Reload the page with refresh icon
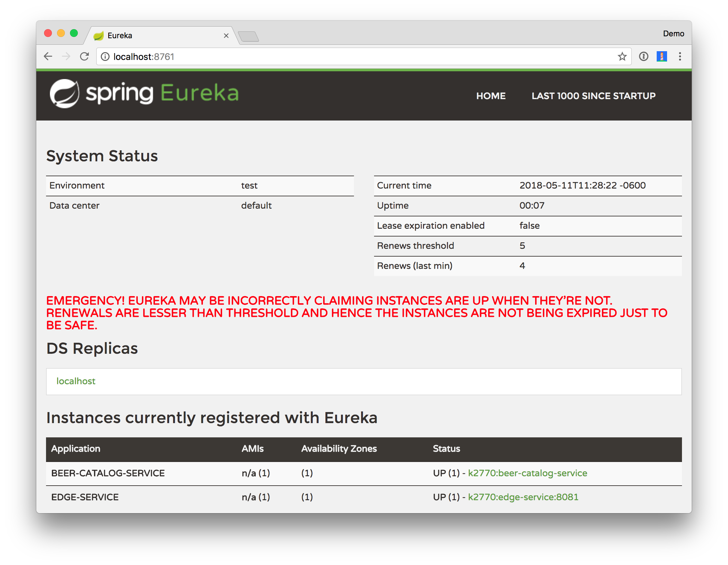 pyautogui.click(x=84, y=56)
